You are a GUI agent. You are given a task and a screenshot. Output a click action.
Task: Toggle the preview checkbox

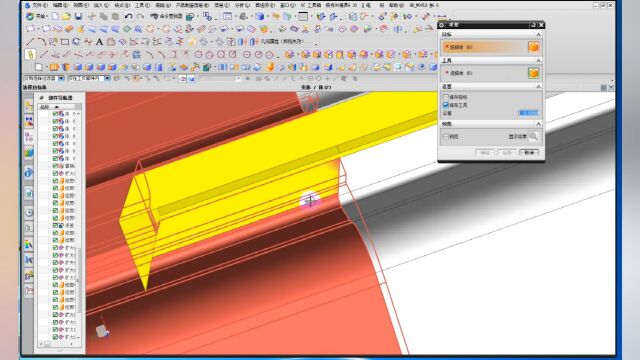446,136
